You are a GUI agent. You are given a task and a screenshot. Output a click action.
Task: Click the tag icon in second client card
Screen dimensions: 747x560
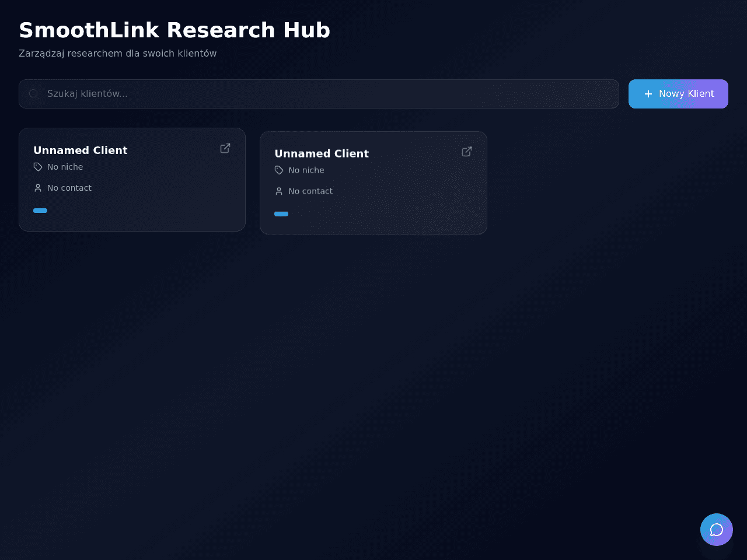coord(279,170)
